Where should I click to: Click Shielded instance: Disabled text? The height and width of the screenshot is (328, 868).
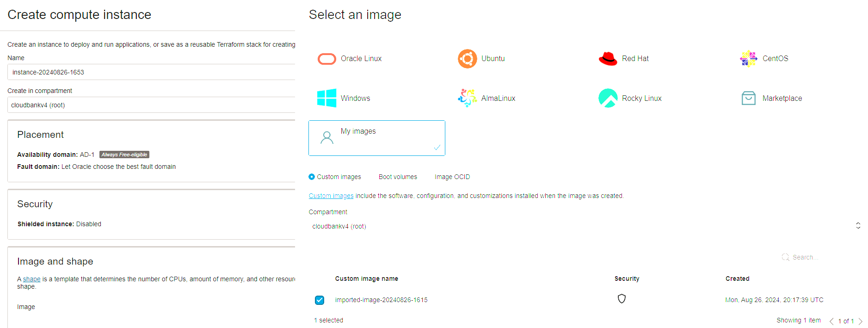coord(59,224)
